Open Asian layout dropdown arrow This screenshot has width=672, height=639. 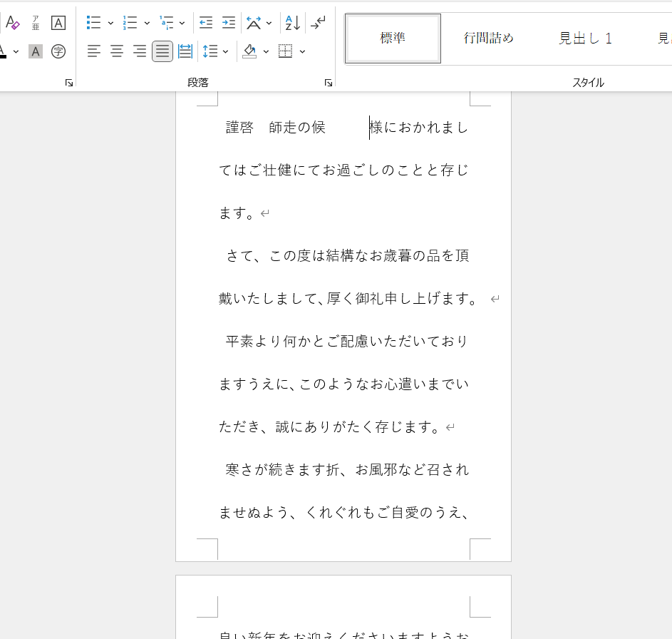coord(269,23)
